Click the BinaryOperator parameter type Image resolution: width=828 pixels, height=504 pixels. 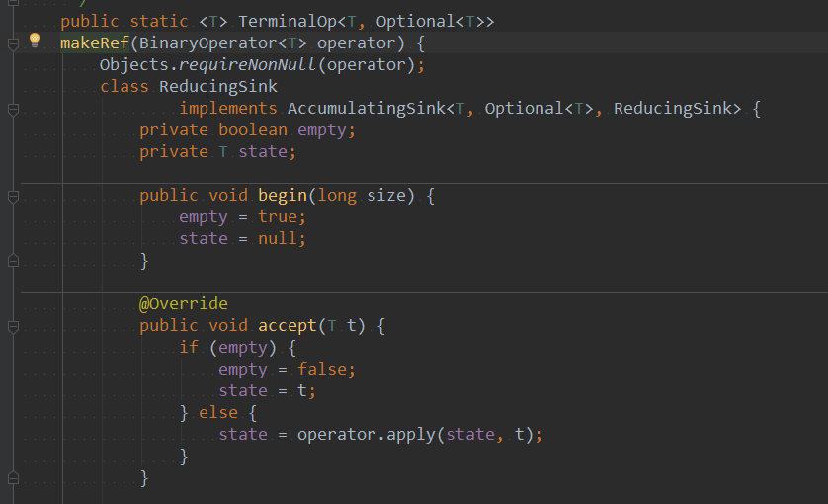coord(208,42)
